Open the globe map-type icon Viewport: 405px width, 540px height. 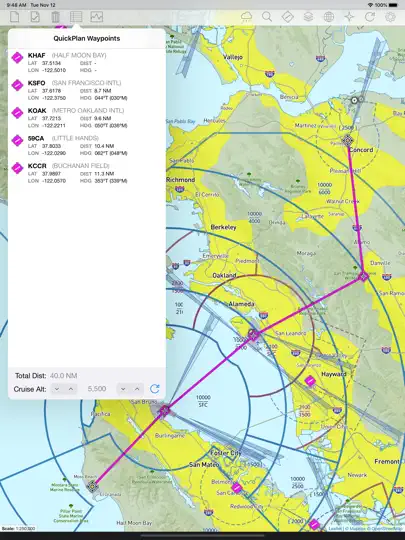pos(329,17)
